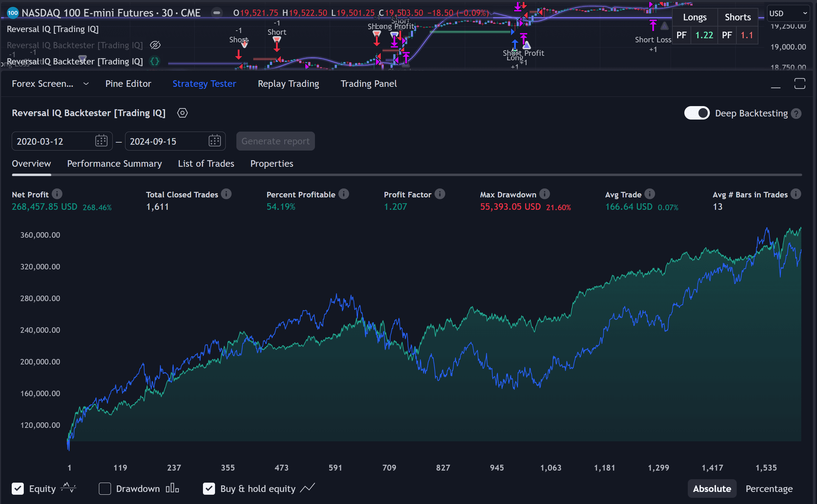The width and height of the screenshot is (817, 504).
Task: Open the Forex Screener tab
Action: [42, 84]
